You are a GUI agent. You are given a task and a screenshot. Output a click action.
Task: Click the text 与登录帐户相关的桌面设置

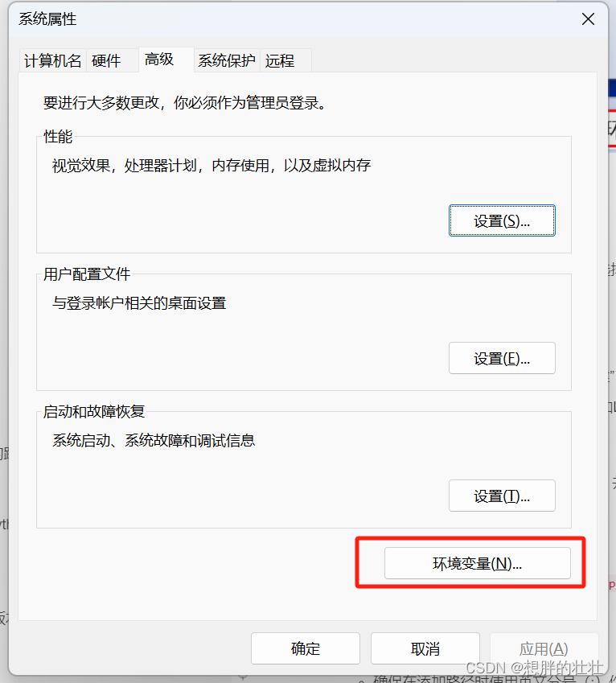pyautogui.click(x=139, y=303)
